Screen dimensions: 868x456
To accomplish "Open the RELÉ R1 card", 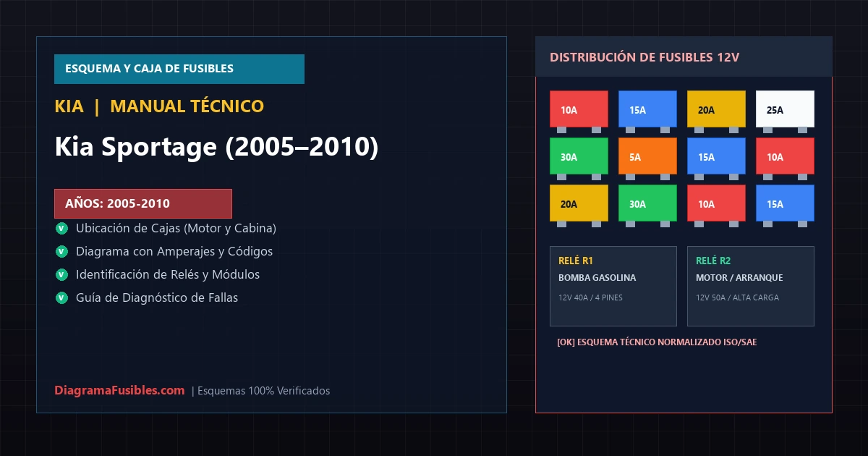I will point(613,286).
